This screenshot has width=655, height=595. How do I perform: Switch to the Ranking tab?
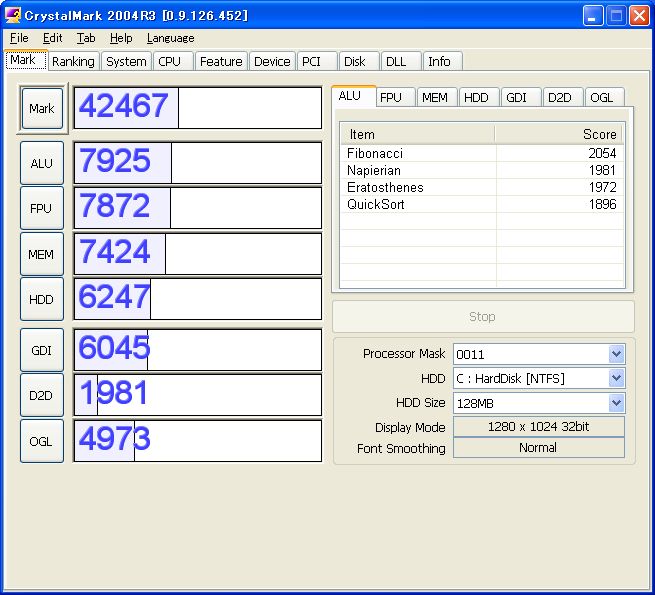73,61
